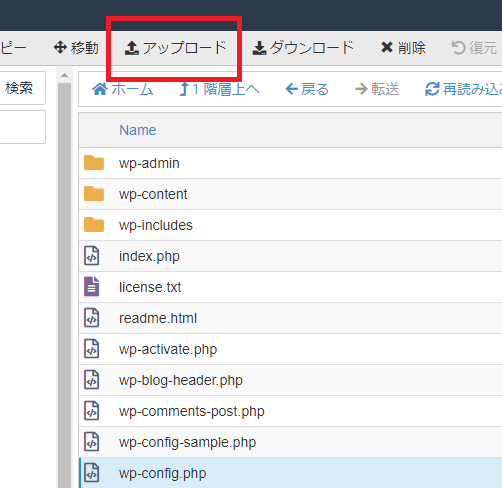Click the wp-includes folder icon
This screenshot has width=502, height=488.
pyautogui.click(x=94, y=225)
